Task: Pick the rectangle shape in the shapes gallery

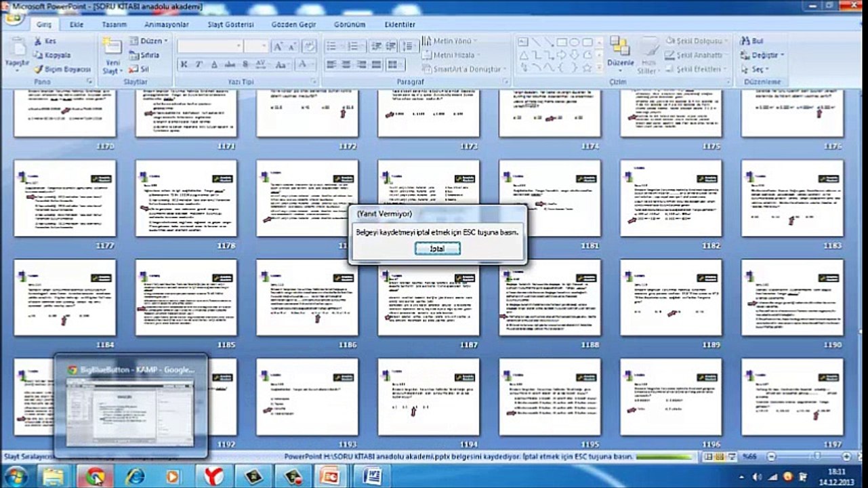Action: pos(562,42)
